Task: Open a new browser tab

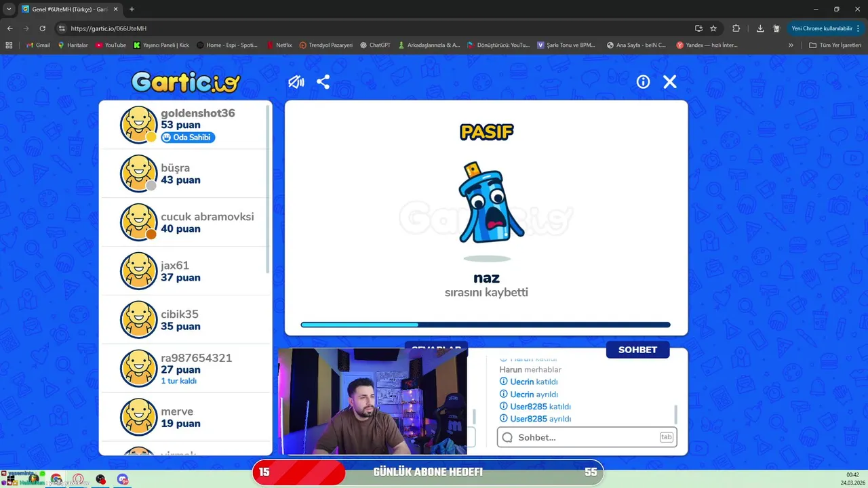Action: click(132, 9)
